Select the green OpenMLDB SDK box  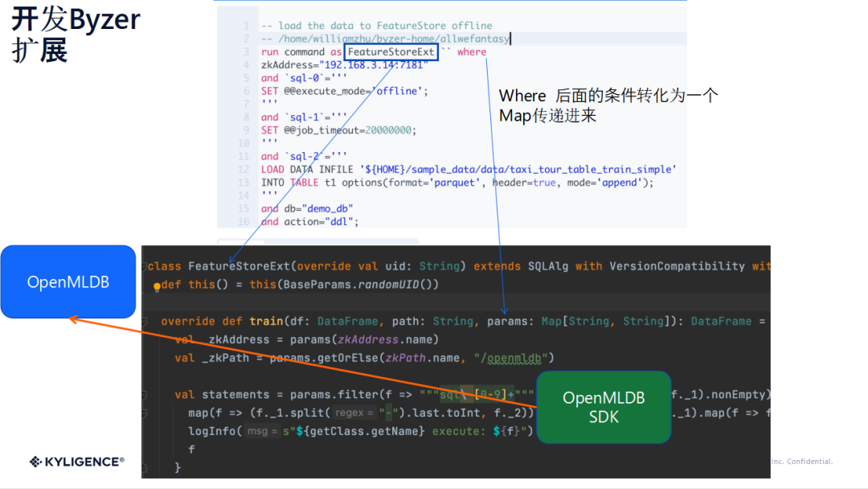pyautogui.click(x=604, y=407)
